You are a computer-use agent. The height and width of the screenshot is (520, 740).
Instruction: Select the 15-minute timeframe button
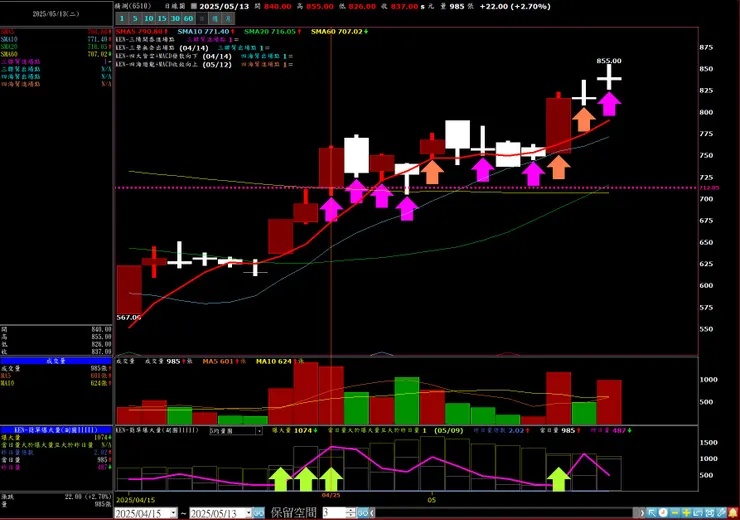(162, 18)
